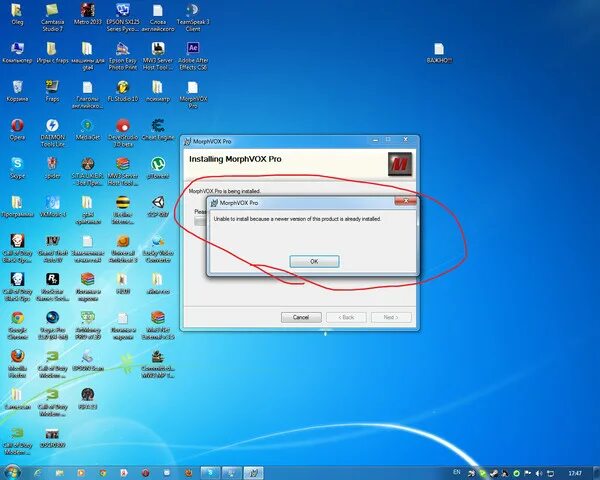Select Epson Easy Photo Print icon
The image size is (600, 480).
point(123,56)
